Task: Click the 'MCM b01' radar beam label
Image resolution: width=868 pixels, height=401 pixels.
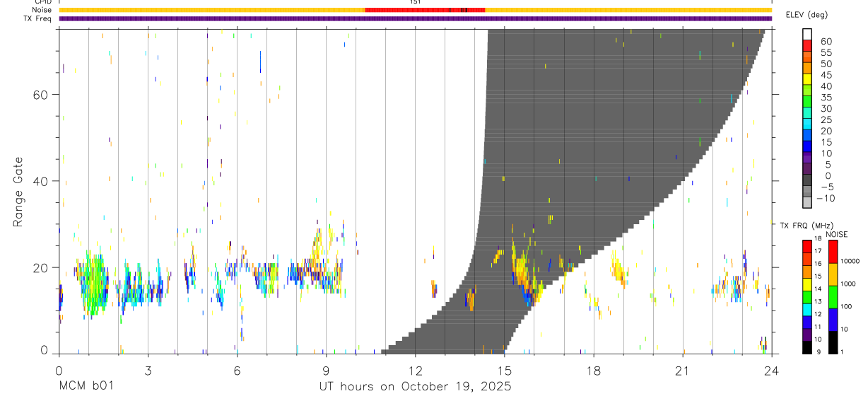Action: pos(85,386)
